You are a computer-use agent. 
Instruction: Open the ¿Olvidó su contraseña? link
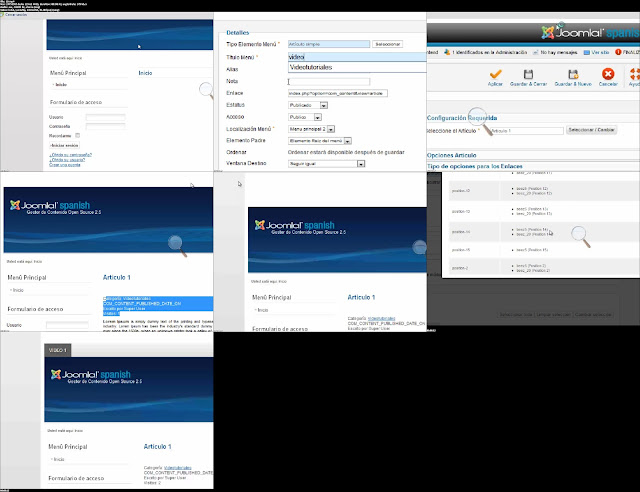71,155
